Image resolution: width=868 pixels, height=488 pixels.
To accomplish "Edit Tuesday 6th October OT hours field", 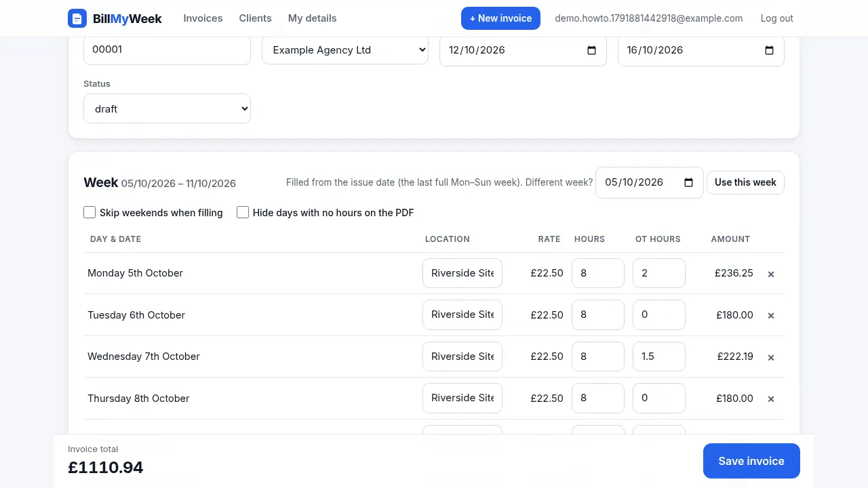I will pyautogui.click(x=658, y=314).
